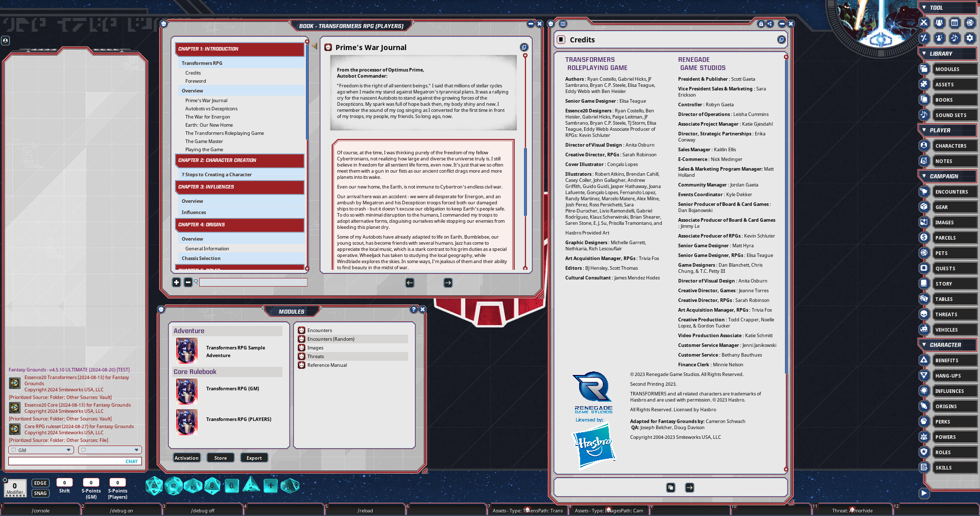The width and height of the screenshot is (980, 516).
Task: Select Prime's War Journal in the contents
Action: click(x=206, y=100)
